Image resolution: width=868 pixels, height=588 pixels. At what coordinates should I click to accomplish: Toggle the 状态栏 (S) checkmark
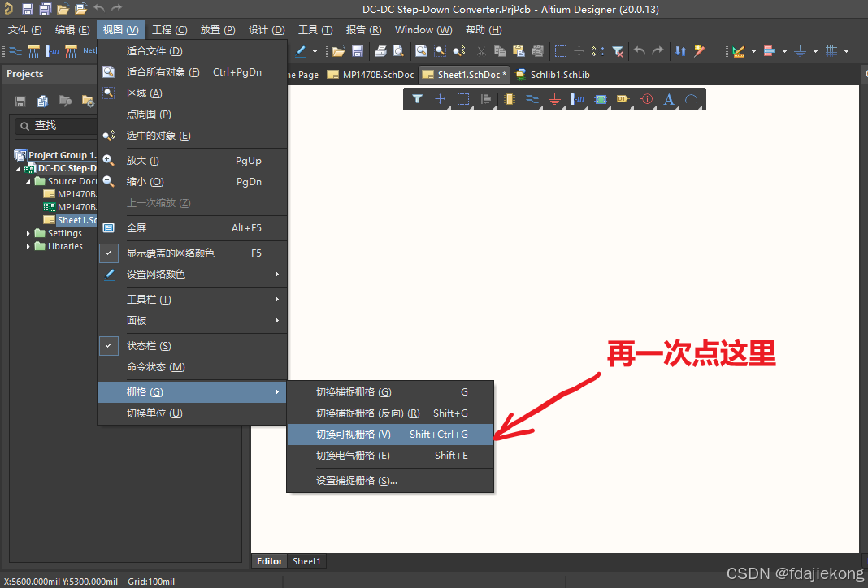tap(109, 346)
